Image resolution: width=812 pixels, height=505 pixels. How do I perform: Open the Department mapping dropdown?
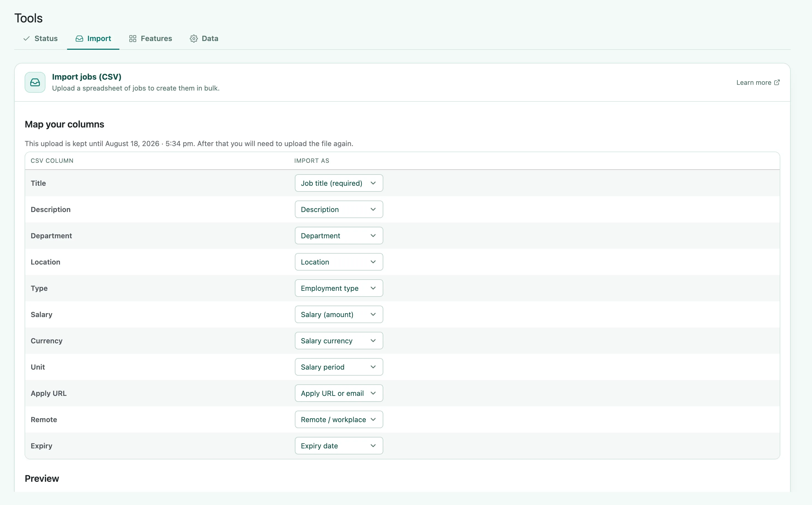tap(339, 236)
